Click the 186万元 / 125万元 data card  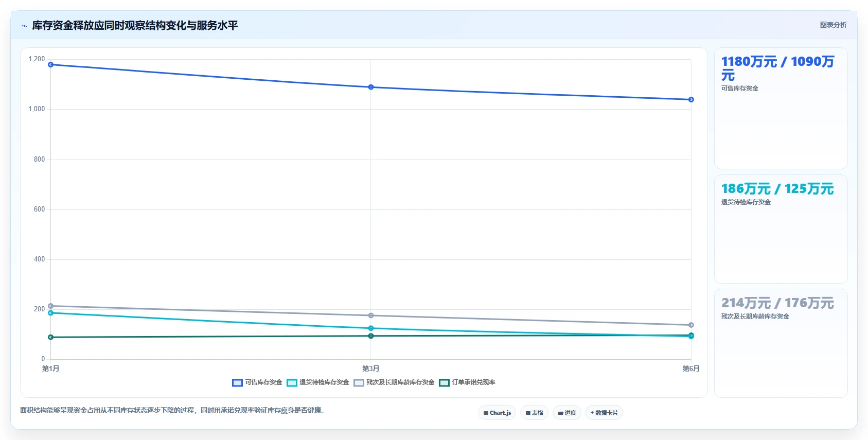(781, 229)
